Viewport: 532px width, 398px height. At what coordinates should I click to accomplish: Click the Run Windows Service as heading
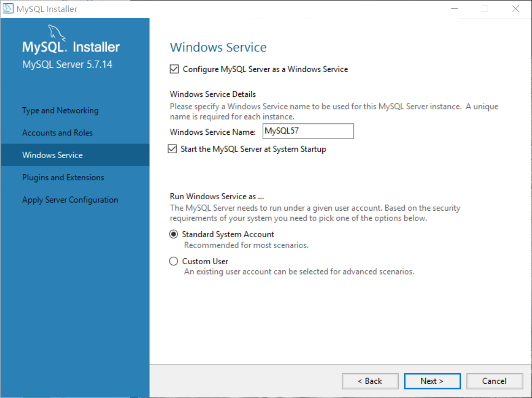pyautogui.click(x=217, y=196)
